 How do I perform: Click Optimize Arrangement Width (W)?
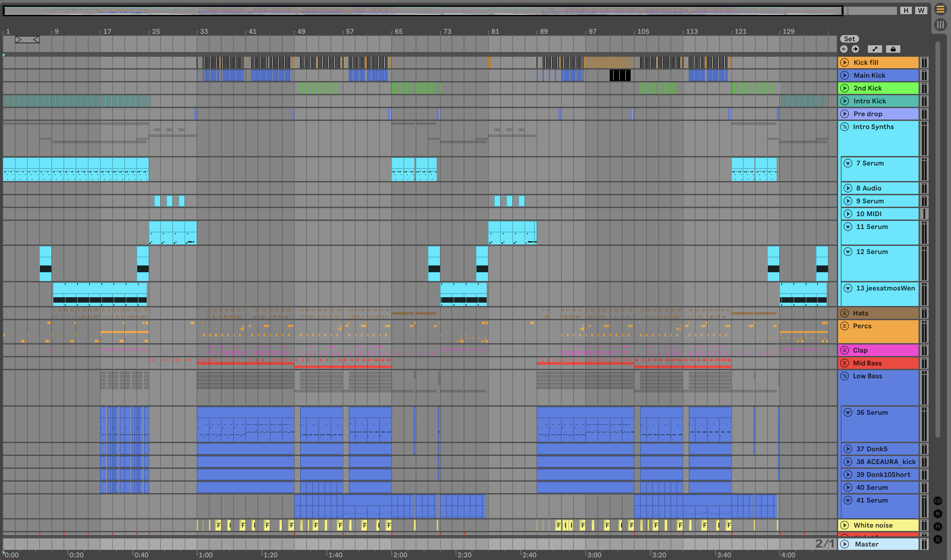pos(921,10)
